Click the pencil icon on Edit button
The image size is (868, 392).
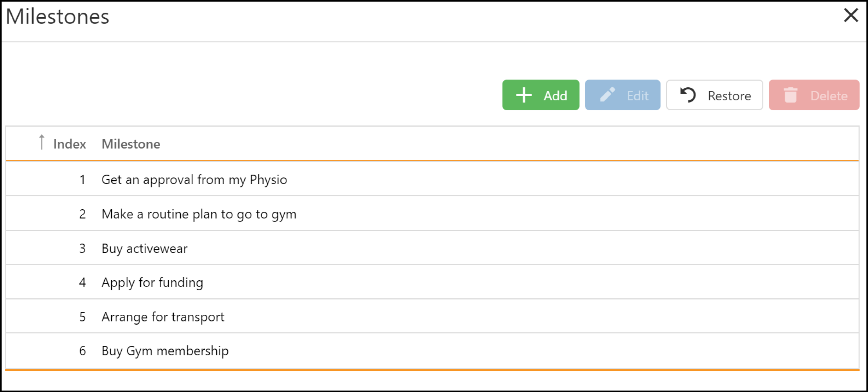tap(608, 94)
